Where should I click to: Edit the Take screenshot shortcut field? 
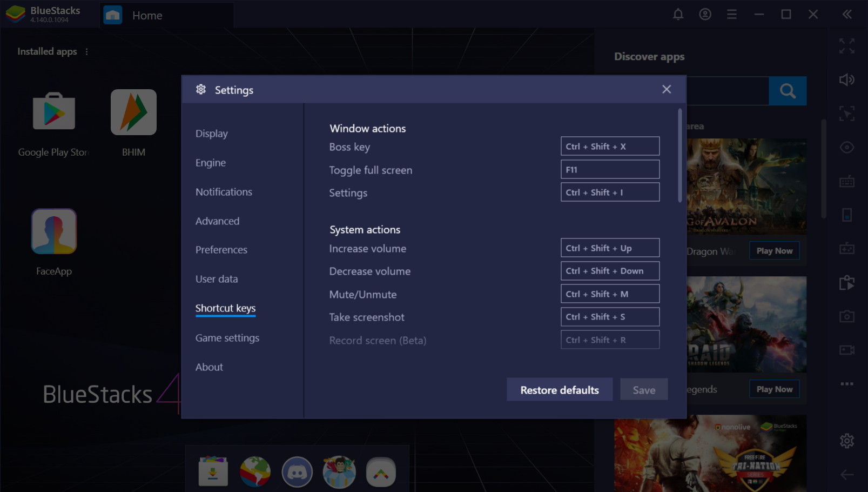click(x=610, y=316)
